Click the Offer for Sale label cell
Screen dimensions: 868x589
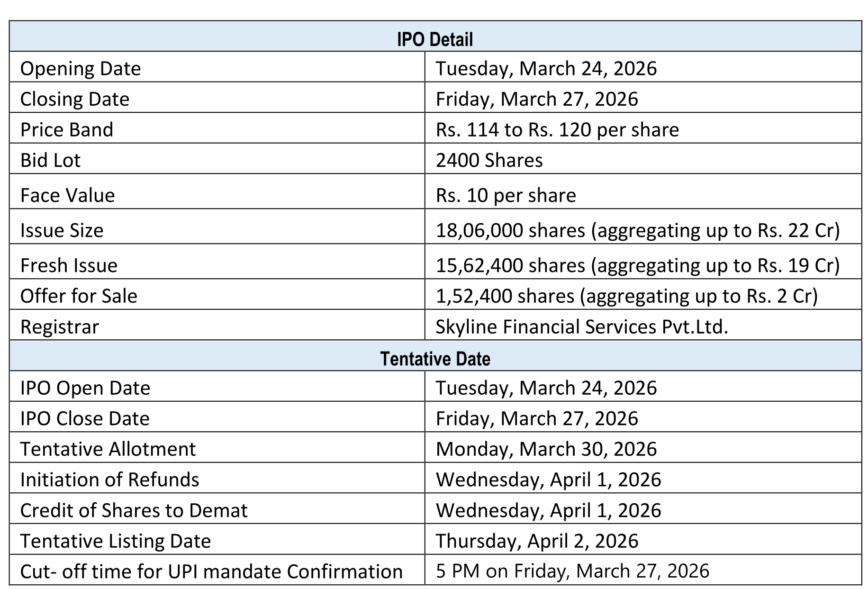(79, 296)
